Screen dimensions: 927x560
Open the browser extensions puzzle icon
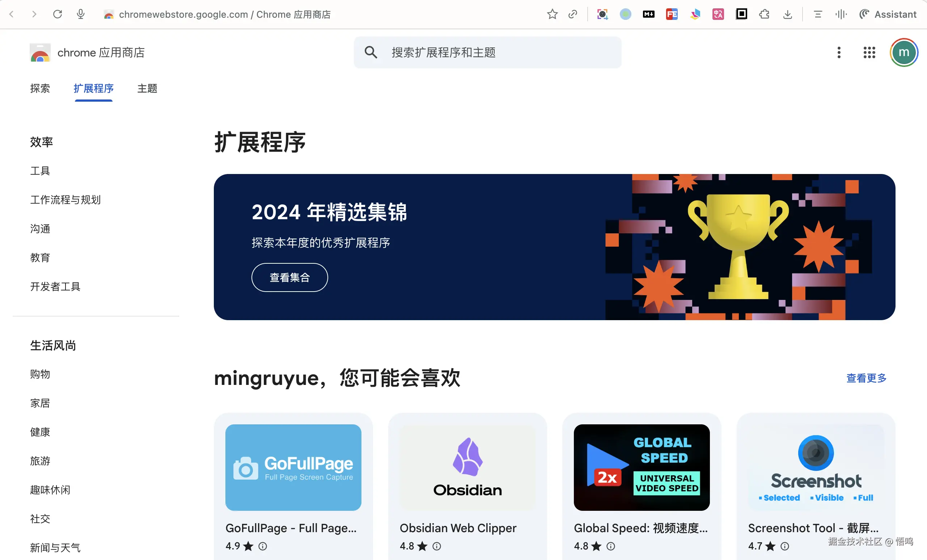(764, 14)
